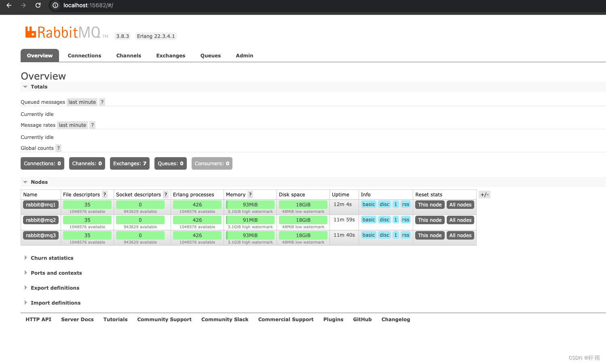Click the Consumers: 0 count button
This screenshot has height=364, width=606.
click(x=212, y=164)
